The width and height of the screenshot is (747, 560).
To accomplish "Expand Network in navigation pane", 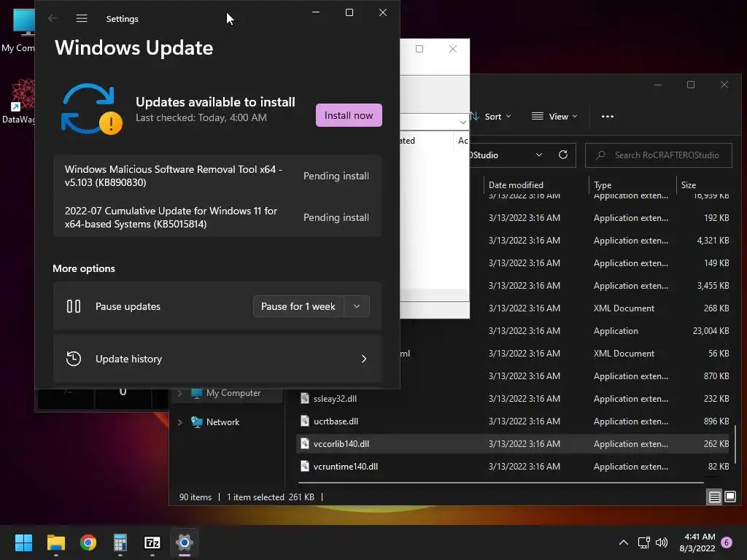I will pyautogui.click(x=179, y=422).
